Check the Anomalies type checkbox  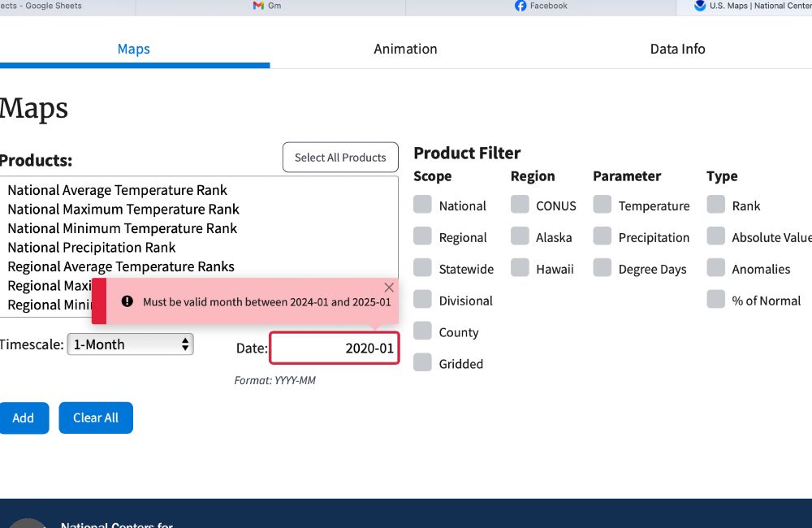(715, 268)
